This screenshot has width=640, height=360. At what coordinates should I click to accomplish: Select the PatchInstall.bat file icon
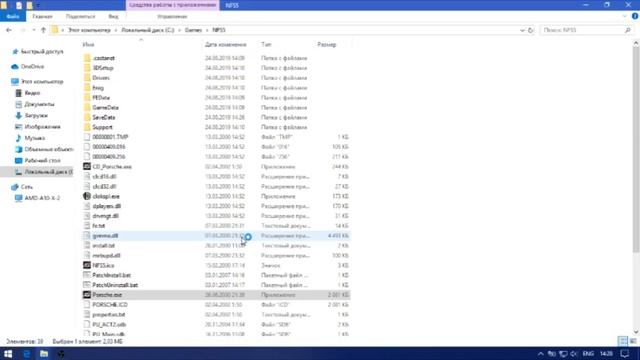point(87,275)
